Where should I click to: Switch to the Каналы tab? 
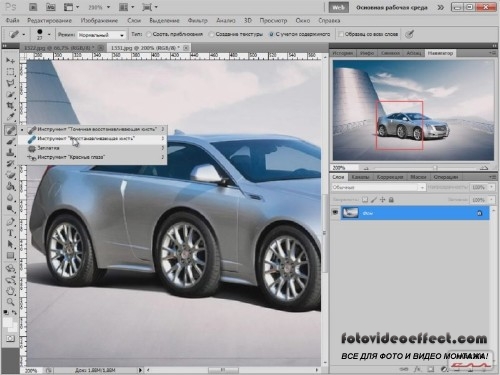(361, 177)
